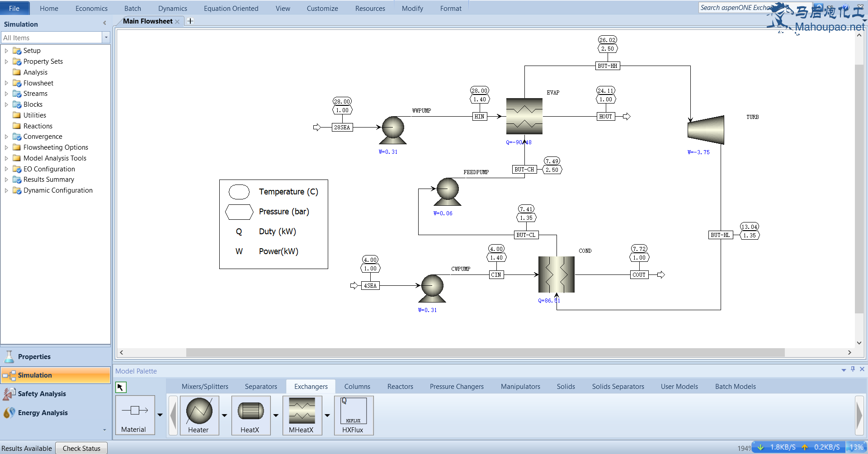Select the CWPUMP pump block

pos(432,288)
